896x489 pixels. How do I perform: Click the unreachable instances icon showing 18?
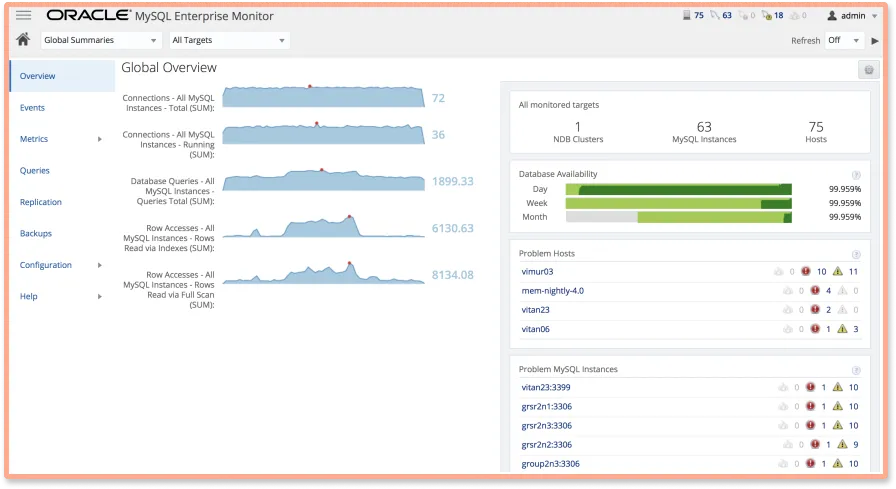[767, 15]
